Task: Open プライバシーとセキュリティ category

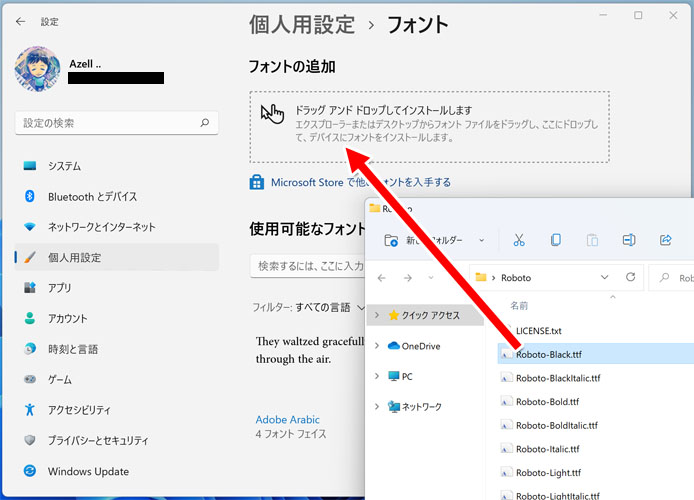Action: pos(117,440)
